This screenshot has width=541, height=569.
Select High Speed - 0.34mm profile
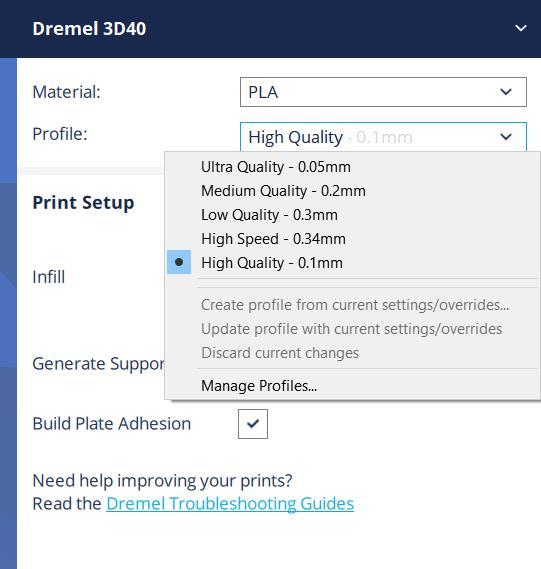tap(353, 239)
